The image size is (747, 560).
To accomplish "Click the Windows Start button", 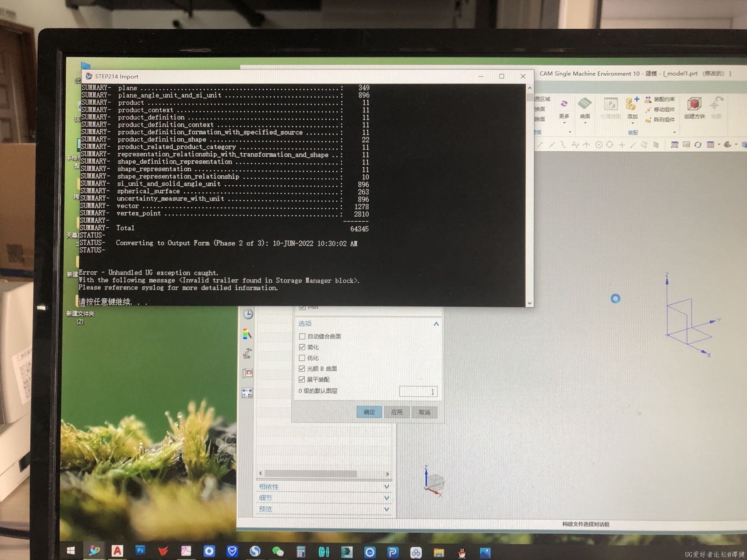I will click(71, 550).
